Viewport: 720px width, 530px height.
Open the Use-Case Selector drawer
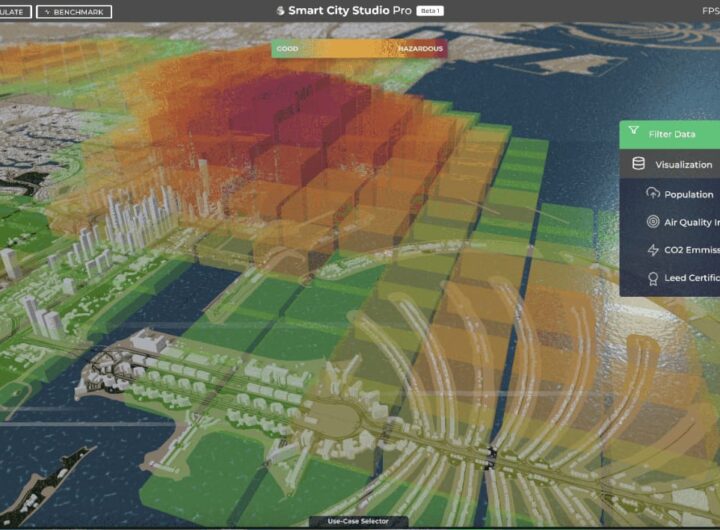coord(358,522)
